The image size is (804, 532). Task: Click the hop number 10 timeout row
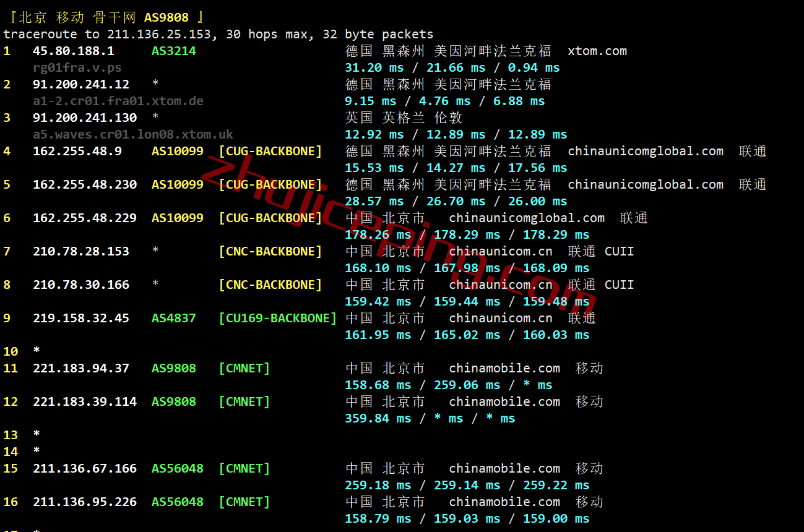pyautogui.click(x=22, y=351)
